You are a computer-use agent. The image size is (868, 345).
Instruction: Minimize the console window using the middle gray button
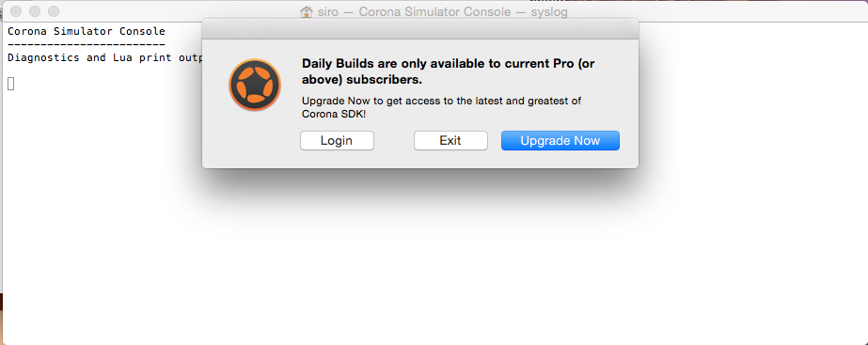pos(35,11)
